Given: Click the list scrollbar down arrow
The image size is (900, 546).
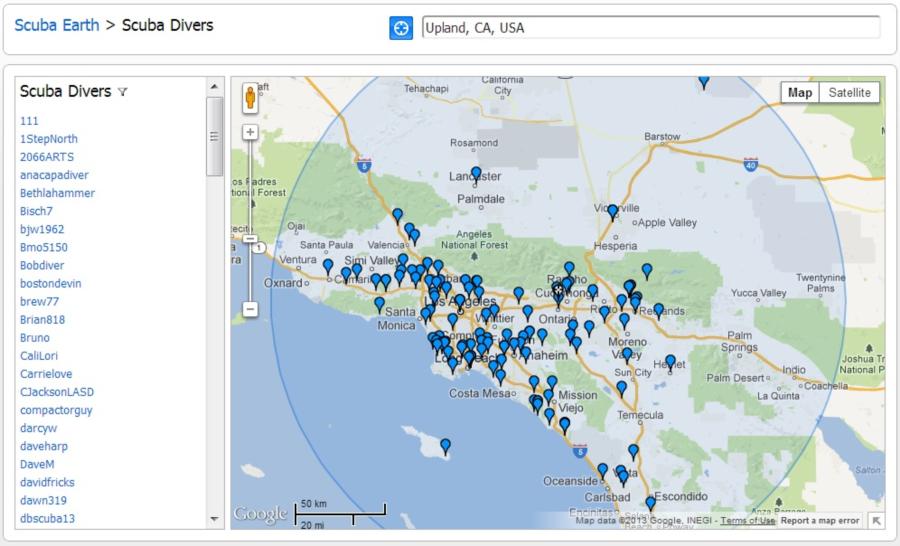Looking at the screenshot, I should pyautogui.click(x=214, y=519).
